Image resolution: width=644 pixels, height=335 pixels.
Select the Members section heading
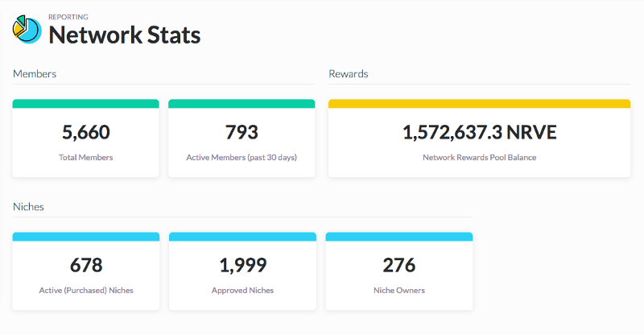click(x=35, y=74)
